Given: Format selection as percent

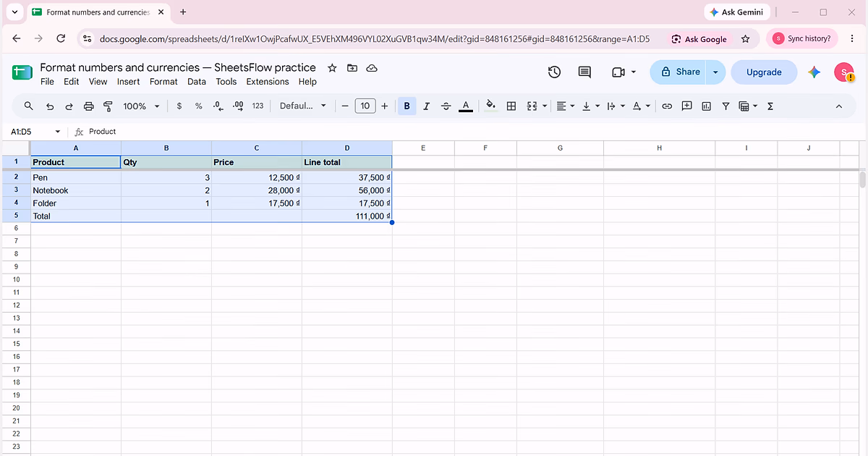Looking at the screenshot, I should 199,106.
